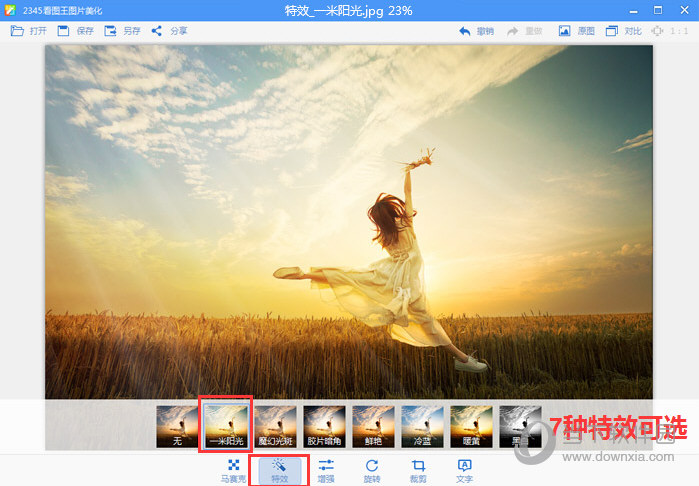Click the 打开 (Open) file icon

click(x=18, y=31)
